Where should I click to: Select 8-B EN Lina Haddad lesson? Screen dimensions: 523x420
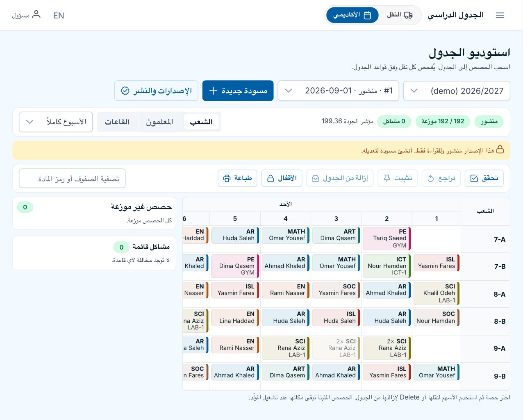click(x=235, y=318)
